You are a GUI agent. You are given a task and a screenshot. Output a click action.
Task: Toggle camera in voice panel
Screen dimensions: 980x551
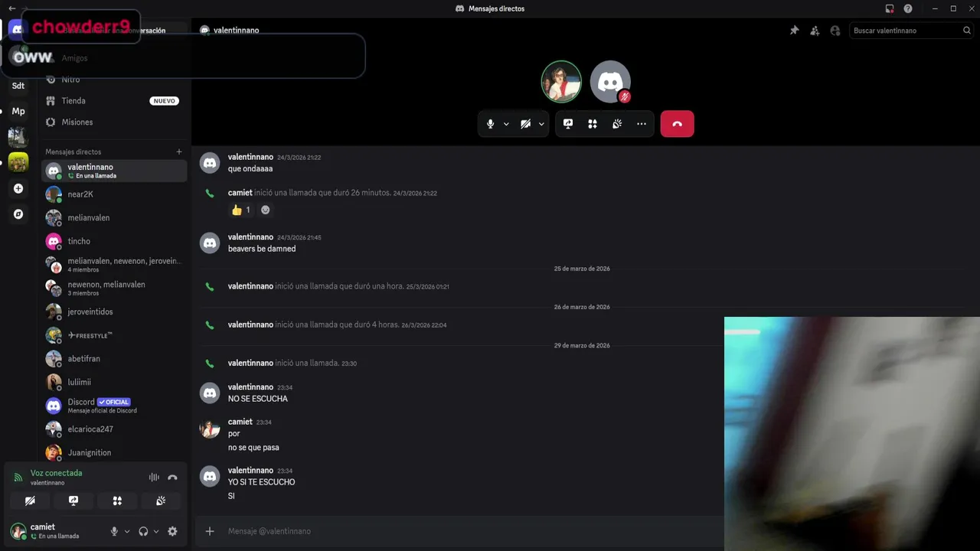(x=30, y=500)
